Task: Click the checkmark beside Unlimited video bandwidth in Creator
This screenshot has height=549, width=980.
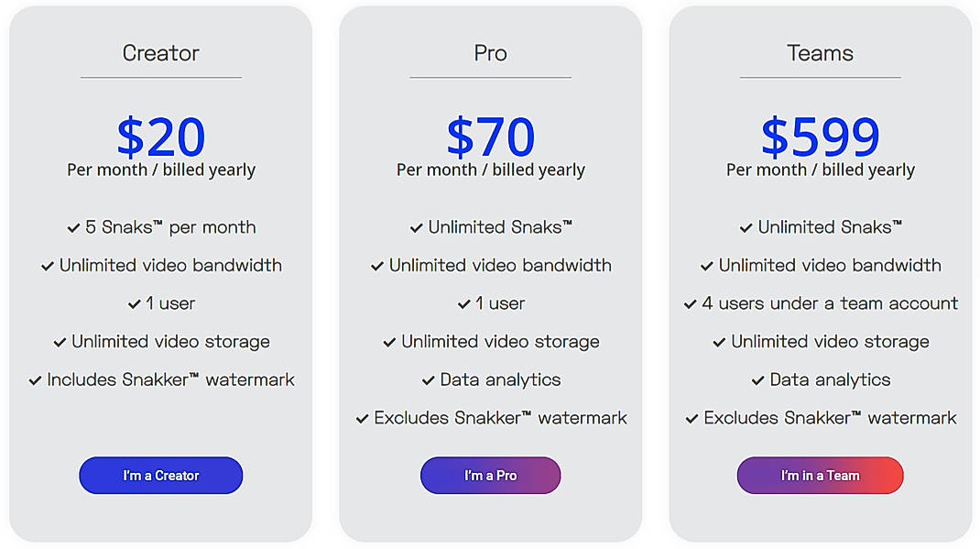Action: tap(47, 266)
